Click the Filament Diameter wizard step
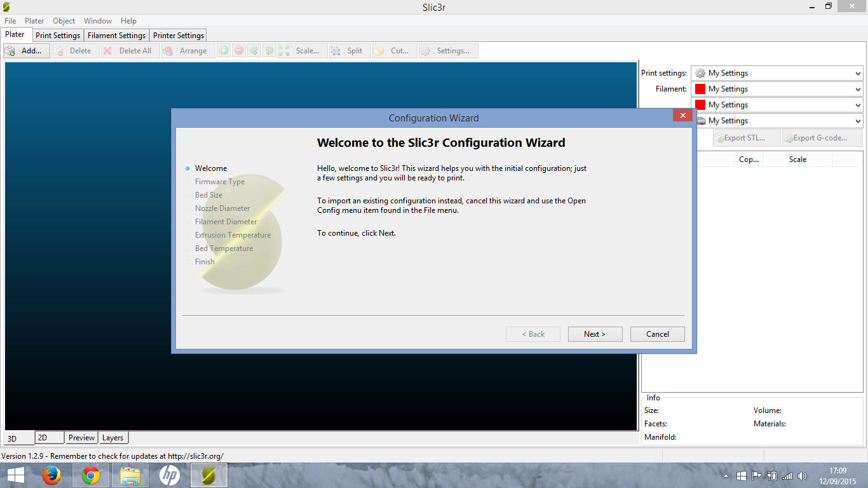The height and width of the screenshot is (488, 868). click(226, 222)
